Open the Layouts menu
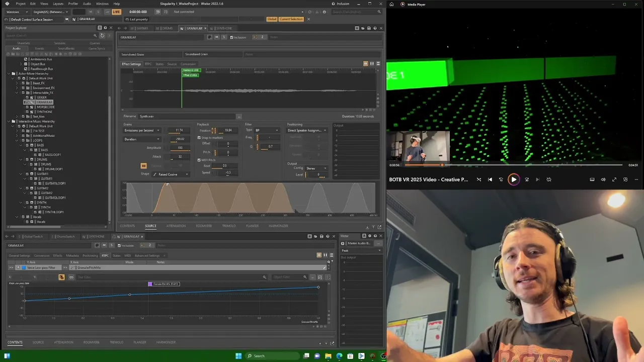This screenshot has width=644, height=362. click(x=58, y=4)
